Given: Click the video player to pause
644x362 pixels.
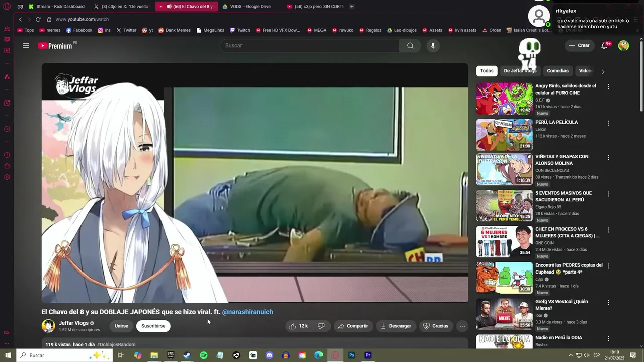Looking at the screenshot, I should tap(255, 183).
